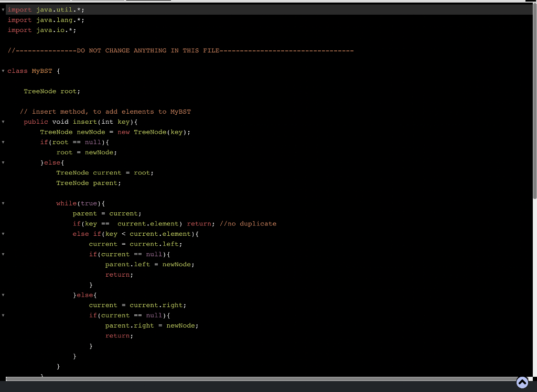Viewport: 537px width, 392px height.
Task: Fold the if(root == null) block
Action: tap(3, 142)
